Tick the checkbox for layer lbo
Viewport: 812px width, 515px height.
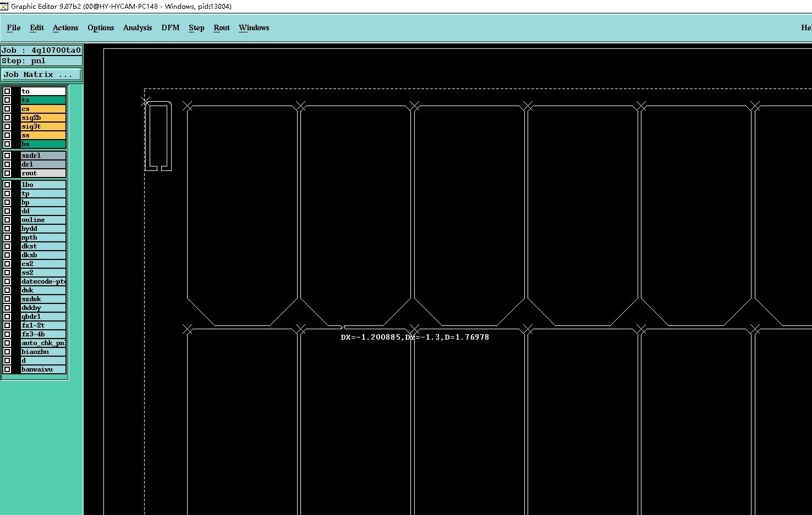tap(7, 185)
